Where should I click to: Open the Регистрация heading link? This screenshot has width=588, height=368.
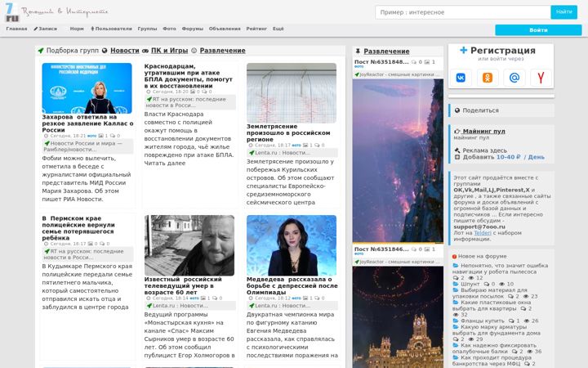point(502,50)
